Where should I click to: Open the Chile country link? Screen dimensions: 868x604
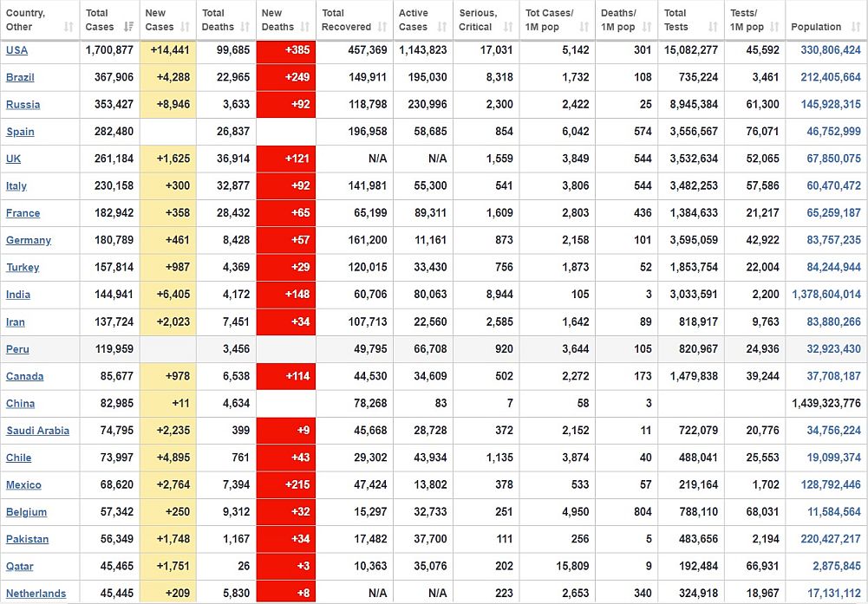[x=18, y=458]
